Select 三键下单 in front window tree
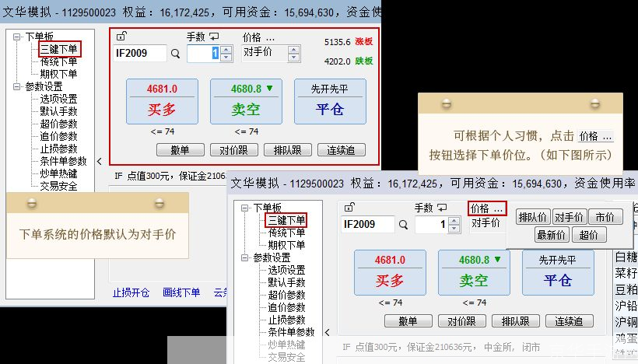The image size is (638, 364). (286, 220)
